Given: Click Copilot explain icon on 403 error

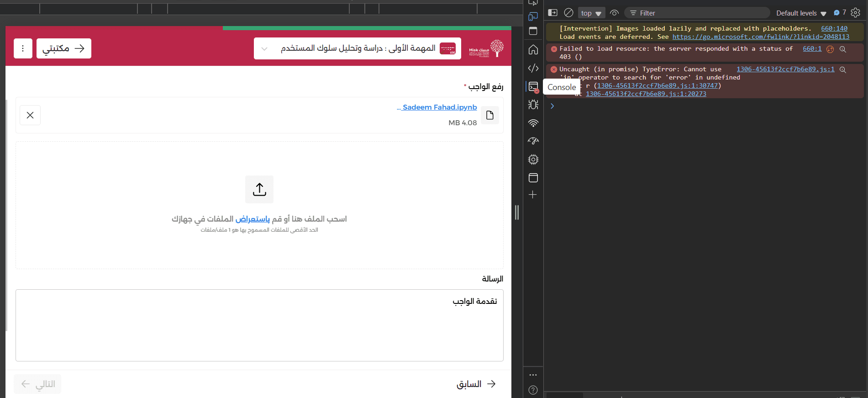Looking at the screenshot, I should pyautogui.click(x=830, y=49).
